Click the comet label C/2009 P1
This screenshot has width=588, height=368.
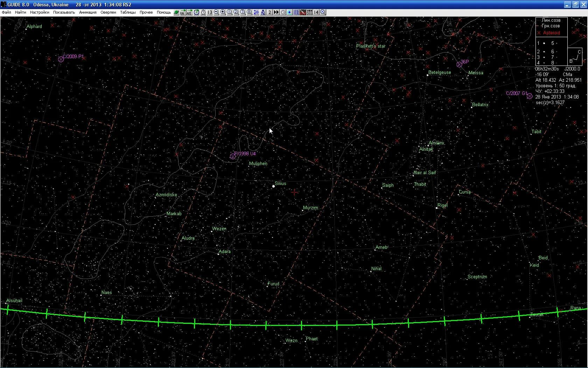(73, 57)
